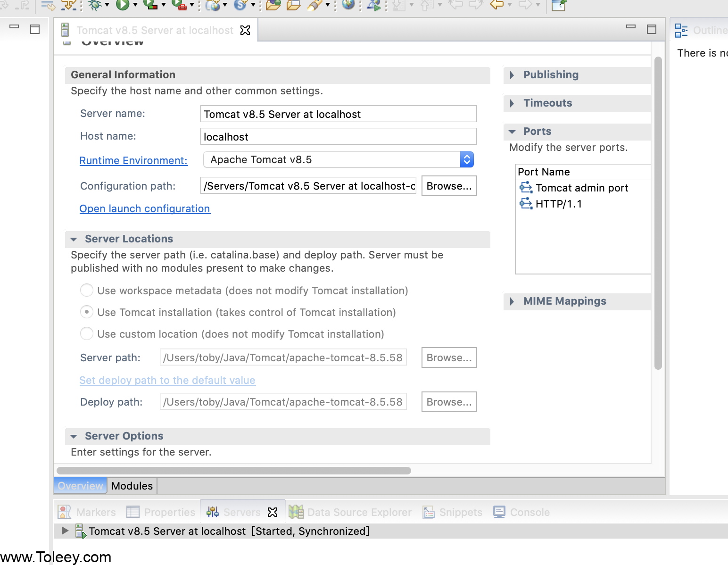Click the Snippets view icon
This screenshot has width=728, height=565.
(x=429, y=512)
